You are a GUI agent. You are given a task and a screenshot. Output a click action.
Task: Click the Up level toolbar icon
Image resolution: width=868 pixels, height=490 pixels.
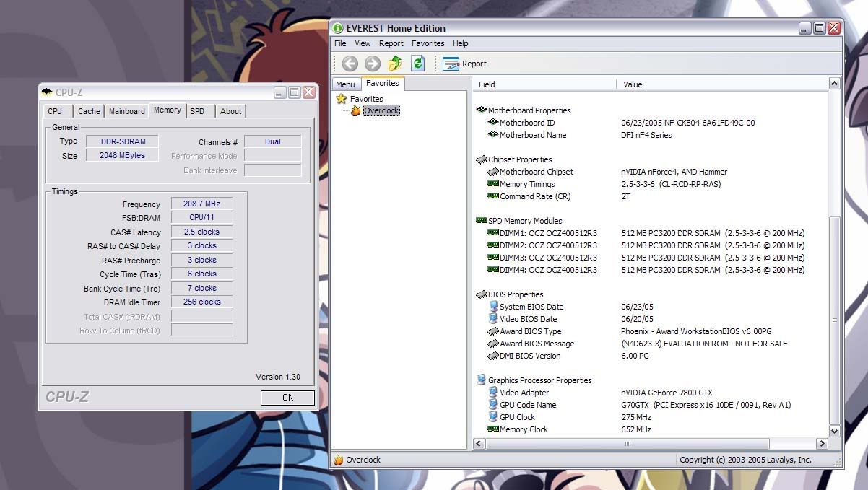395,64
